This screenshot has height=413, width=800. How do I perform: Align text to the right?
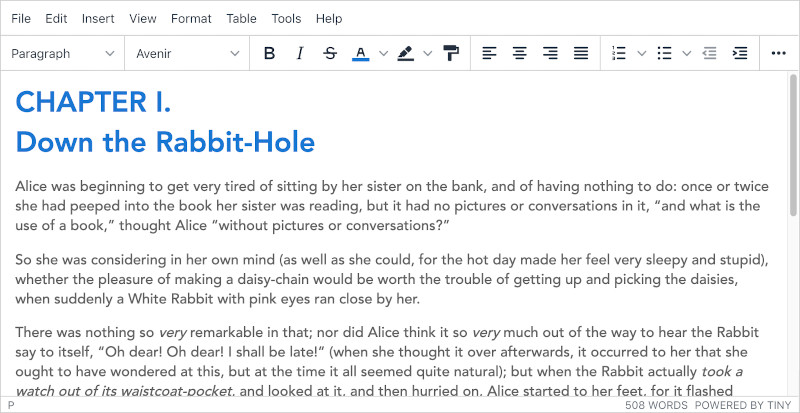(550, 53)
